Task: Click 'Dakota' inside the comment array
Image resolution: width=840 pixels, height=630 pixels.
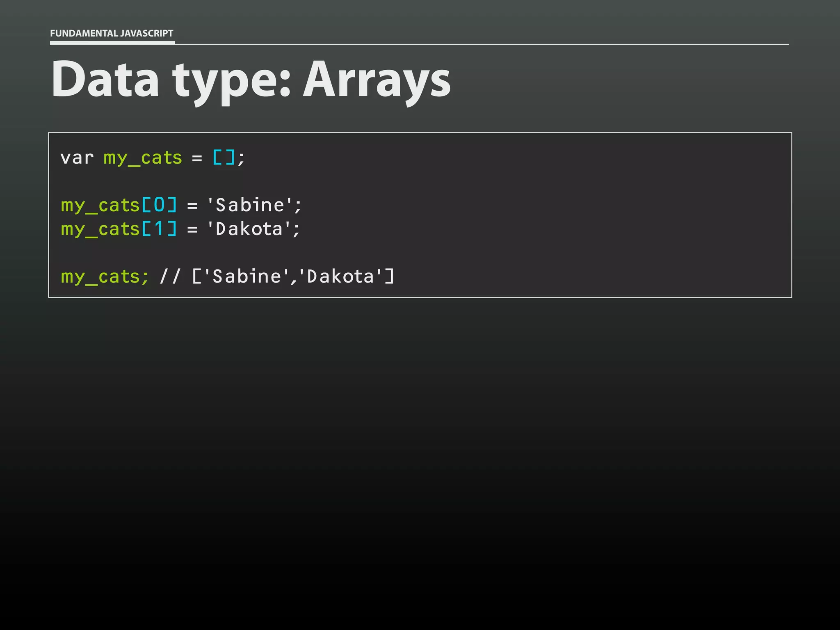Action: tap(340, 276)
